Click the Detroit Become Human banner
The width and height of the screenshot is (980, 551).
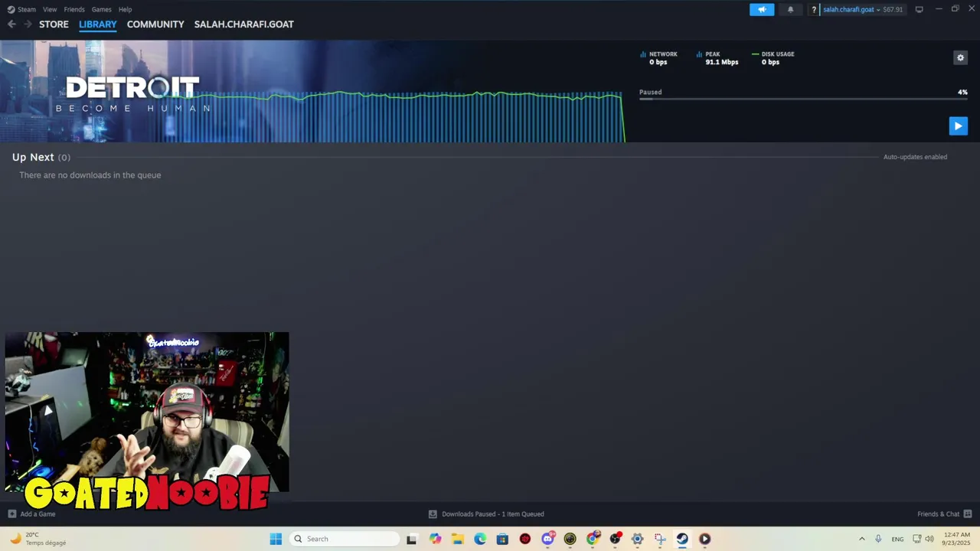tap(132, 93)
